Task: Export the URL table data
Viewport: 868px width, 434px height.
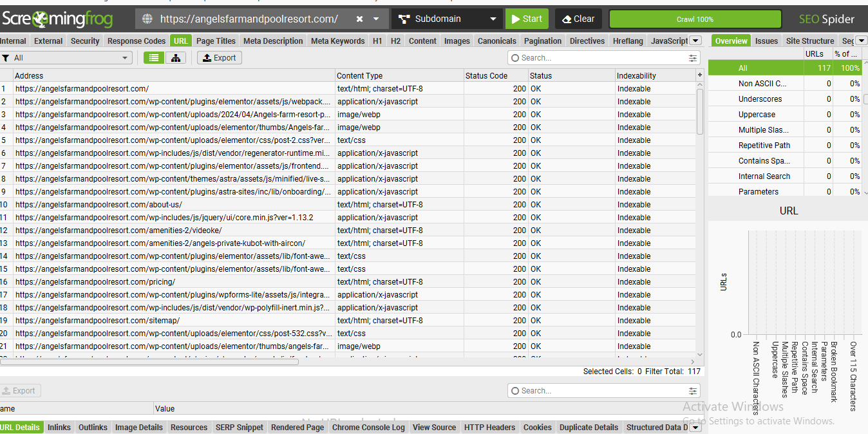Action: coord(219,58)
